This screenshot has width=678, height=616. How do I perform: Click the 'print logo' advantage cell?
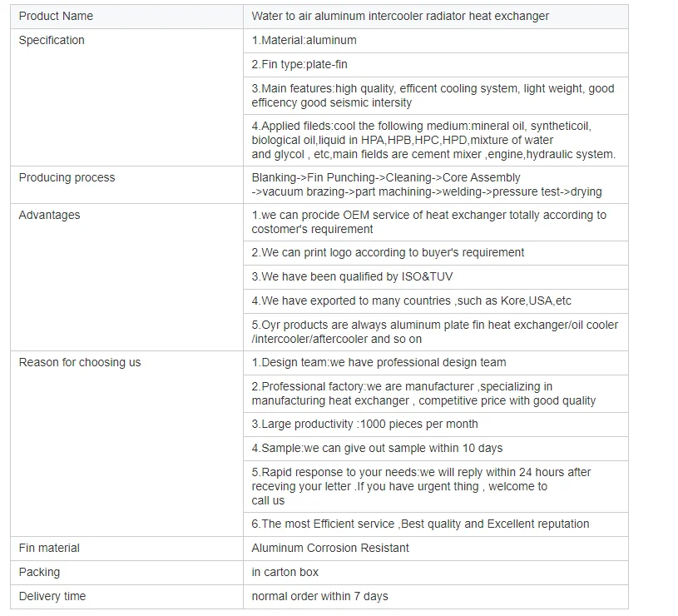pyautogui.click(x=388, y=252)
